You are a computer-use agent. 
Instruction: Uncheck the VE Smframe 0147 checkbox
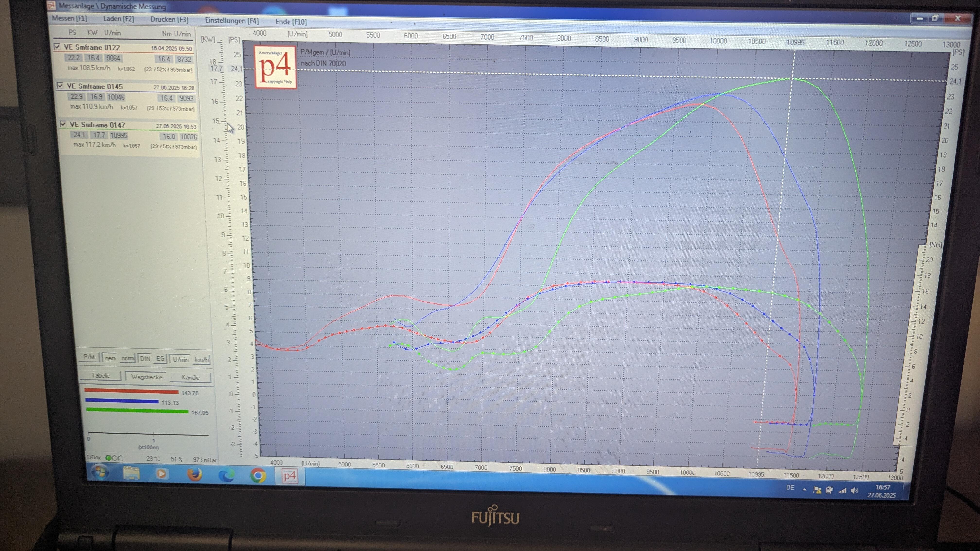point(63,124)
